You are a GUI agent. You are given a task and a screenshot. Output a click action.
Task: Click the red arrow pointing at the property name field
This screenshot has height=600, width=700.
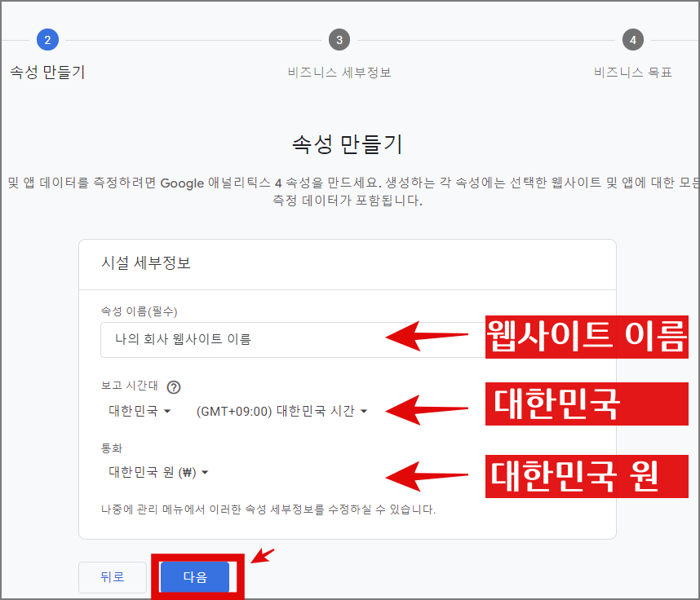[428, 337]
